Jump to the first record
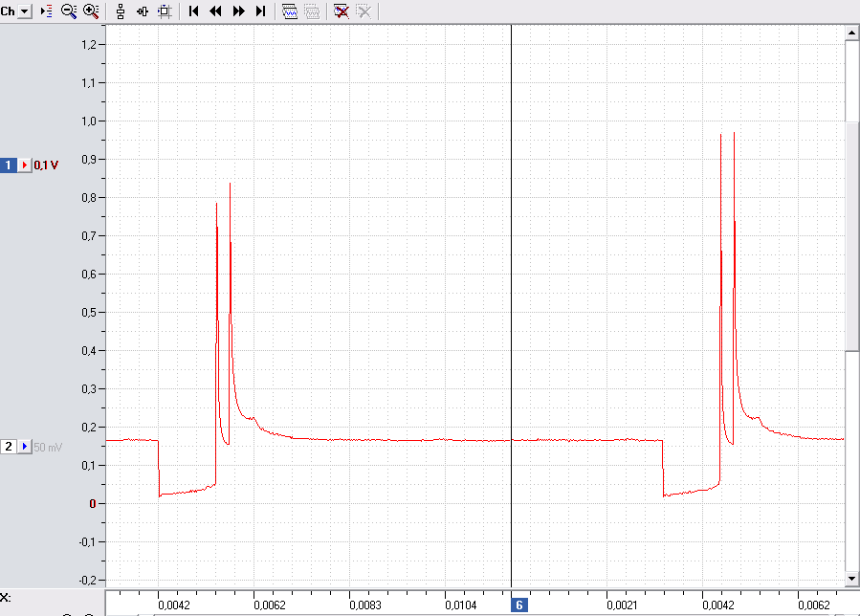Viewport: 860px width, 616px height. click(x=193, y=11)
